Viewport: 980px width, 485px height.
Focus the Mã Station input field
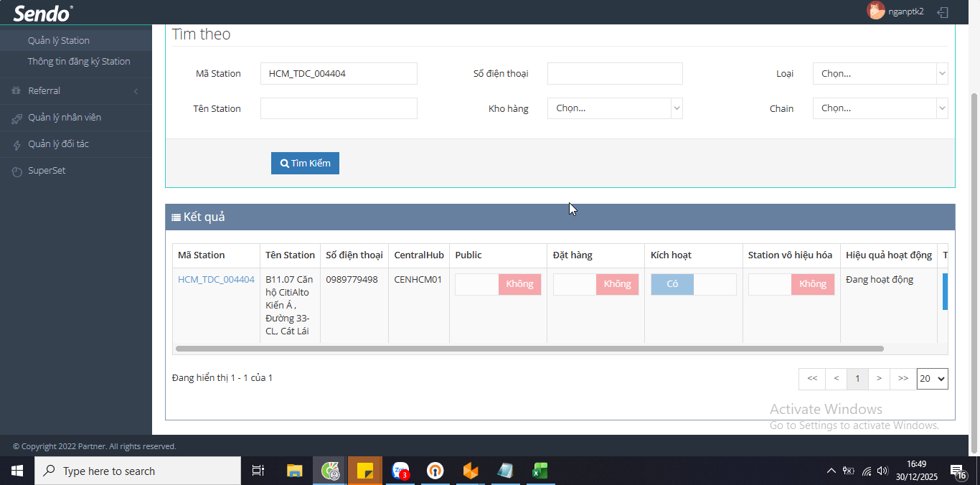339,73
